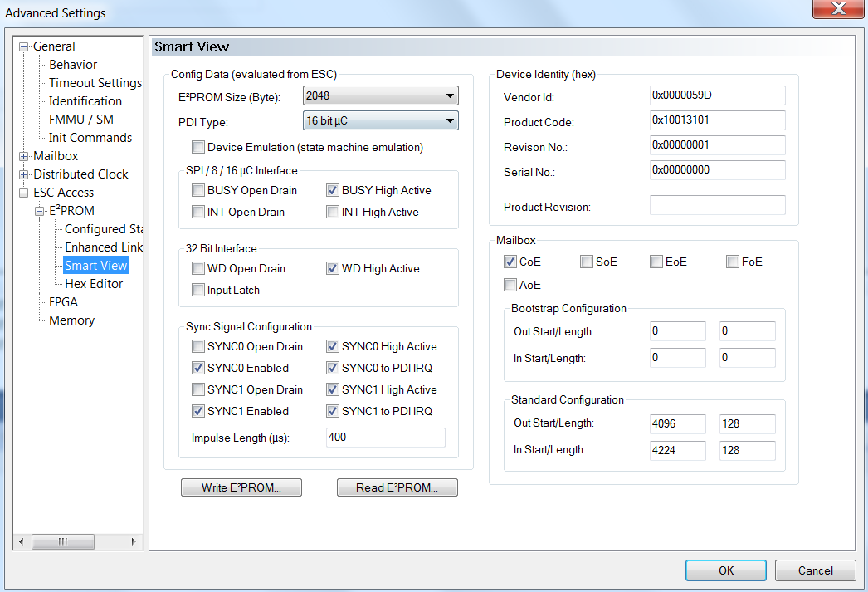Screen dimensions: 868x592
Task: Click the Impulse Length field
Action: coord(385,438)
